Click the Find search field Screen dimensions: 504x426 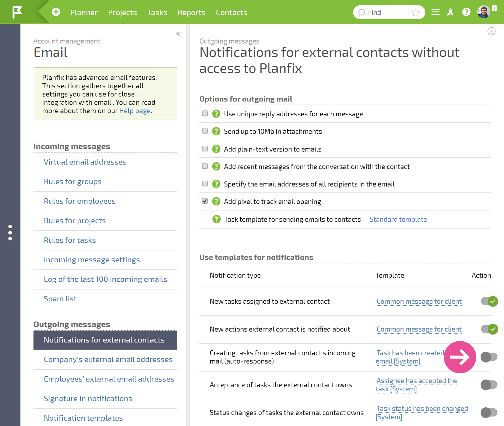coord(389,12)
